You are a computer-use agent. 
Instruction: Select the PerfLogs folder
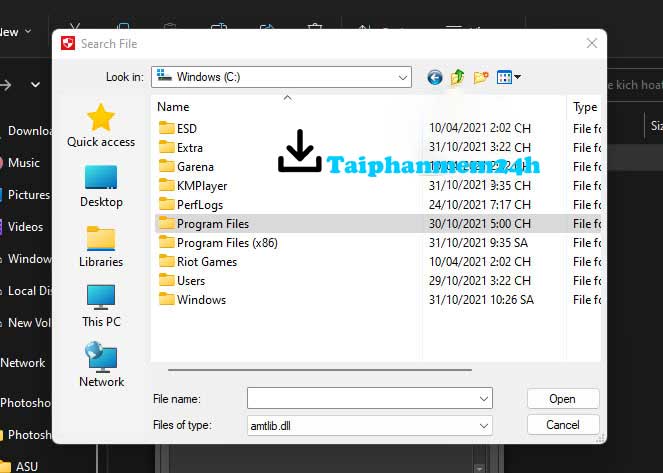[191, 205]
